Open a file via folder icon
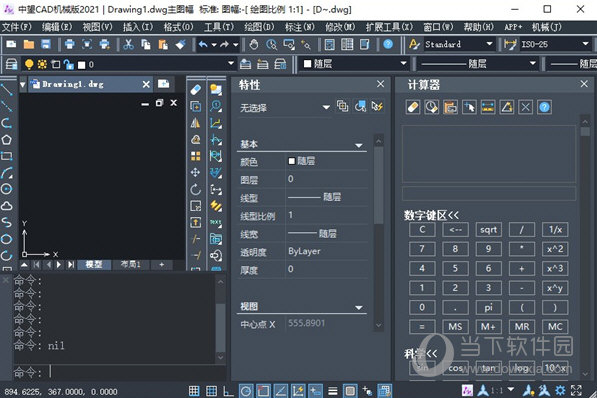The height and width of the screenshot is (398, 597). pos(29,44)
